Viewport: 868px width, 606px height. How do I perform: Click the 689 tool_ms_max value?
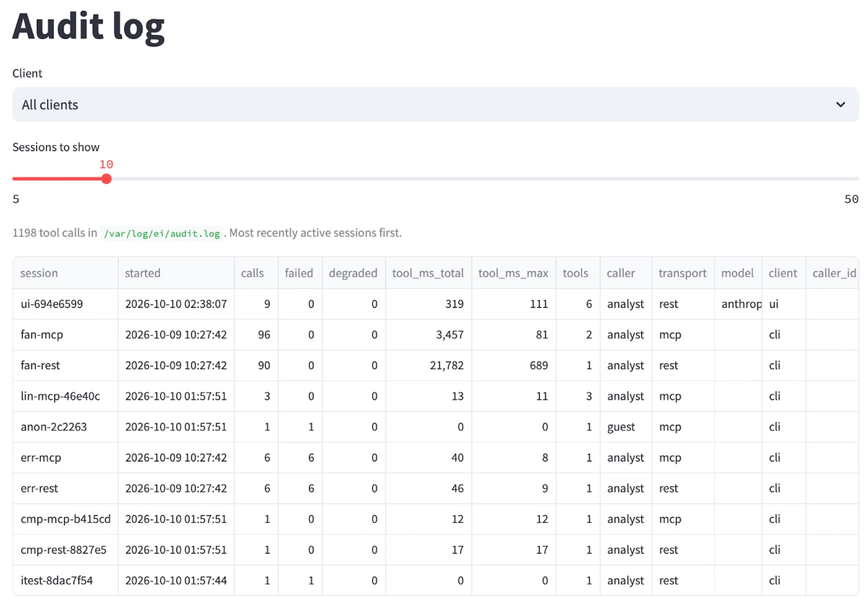514,365
